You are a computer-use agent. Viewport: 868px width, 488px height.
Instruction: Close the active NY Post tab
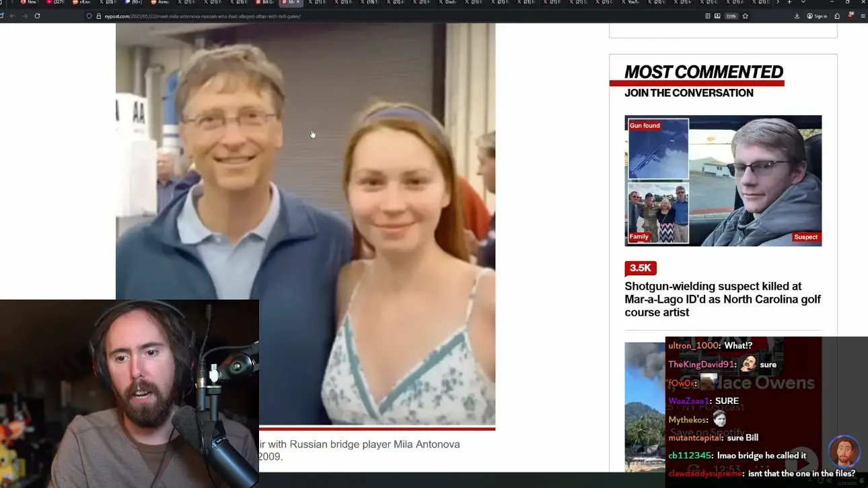coord(298,2)
